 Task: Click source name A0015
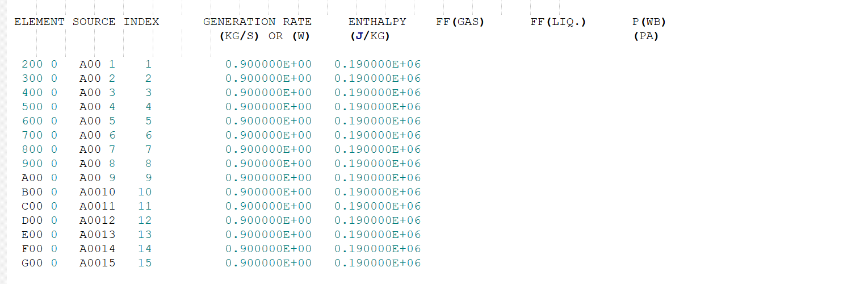(x=97, y=263)
